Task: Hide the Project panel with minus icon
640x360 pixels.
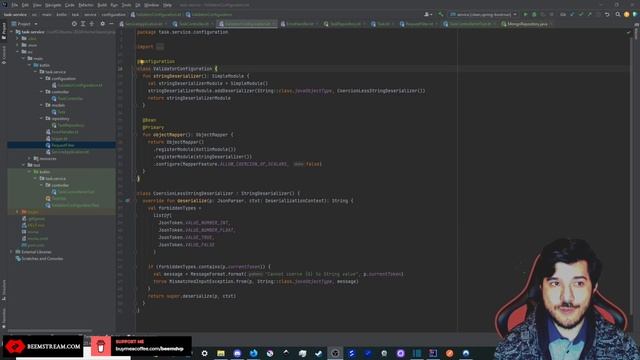Action: (x=111, y=24)
